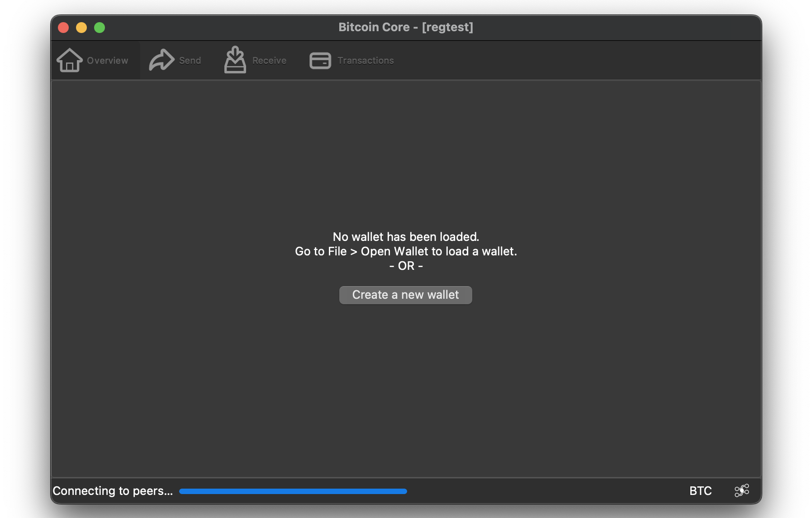Click the 'Connecting to peers...' status text

(113, 491)
